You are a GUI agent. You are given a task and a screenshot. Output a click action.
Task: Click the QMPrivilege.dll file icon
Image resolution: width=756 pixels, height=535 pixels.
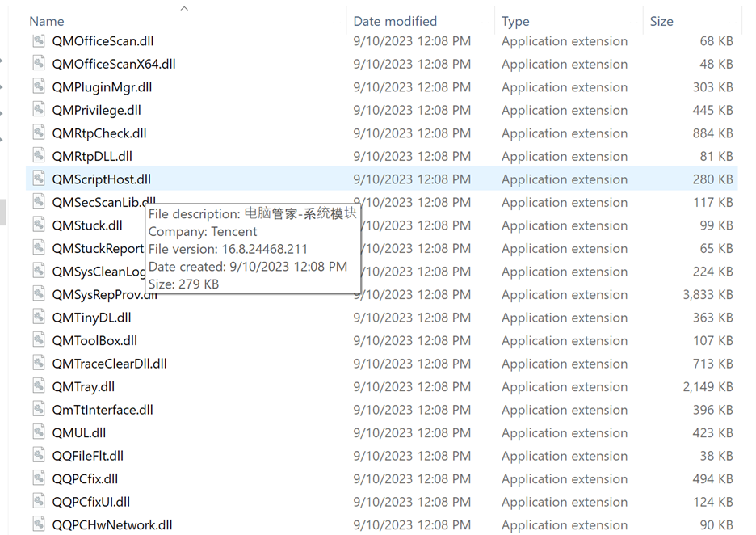pos(39,110)
